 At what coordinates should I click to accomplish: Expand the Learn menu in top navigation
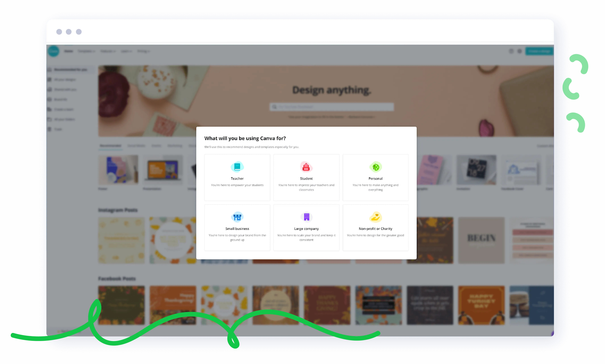click(x=127, y=51)
